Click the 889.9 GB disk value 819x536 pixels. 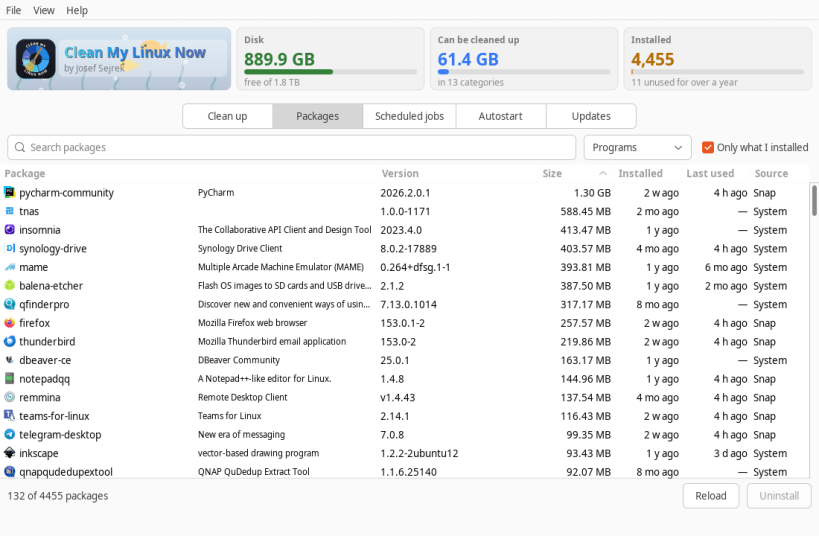point(279,59)
